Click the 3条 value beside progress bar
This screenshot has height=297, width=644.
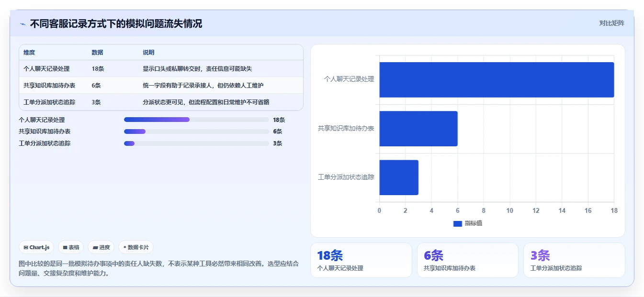[x=278, y=143]
